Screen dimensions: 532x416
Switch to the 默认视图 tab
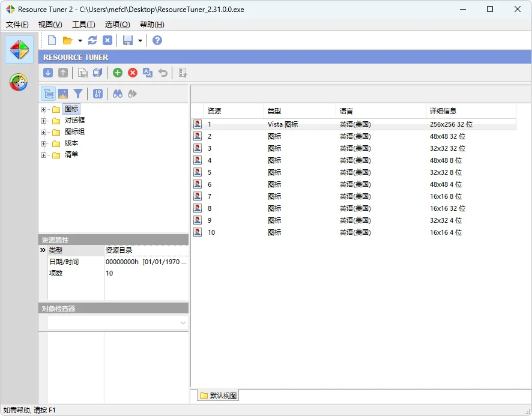[x=218, y=396]
